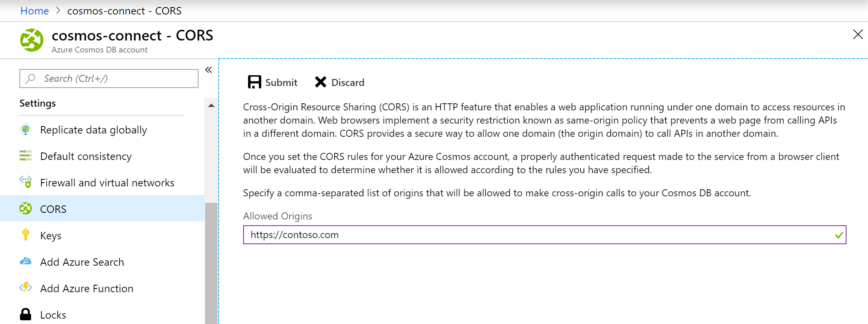868x324 pixels.
Task: Click the yellow Keys icon
Action: (26, 235)
